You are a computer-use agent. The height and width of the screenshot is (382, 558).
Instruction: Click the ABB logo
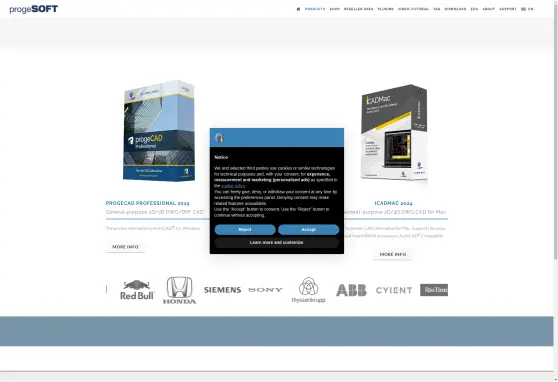pos(351,290)
